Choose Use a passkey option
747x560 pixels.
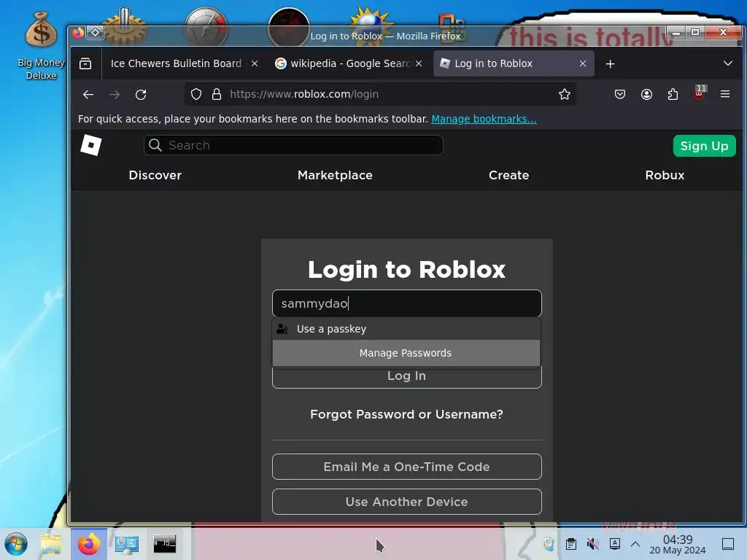pyautogui.click(x=406, y=329)
